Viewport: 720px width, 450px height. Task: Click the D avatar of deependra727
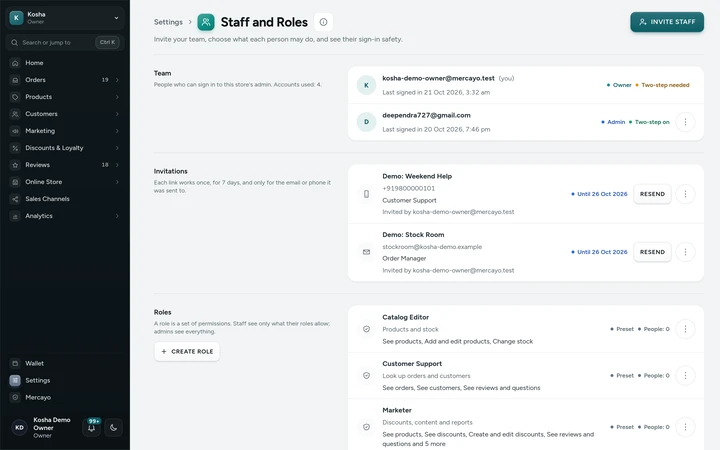tap(366, 122)
